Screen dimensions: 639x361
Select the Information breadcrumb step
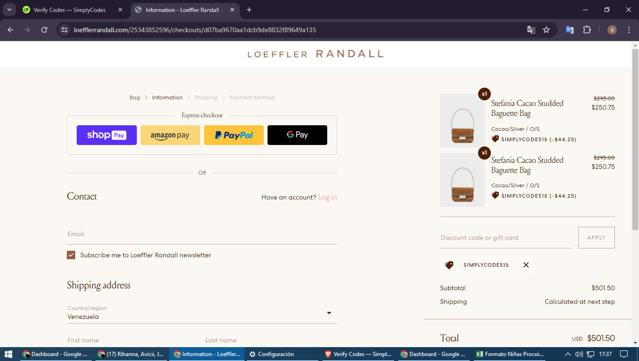point(167,98)
